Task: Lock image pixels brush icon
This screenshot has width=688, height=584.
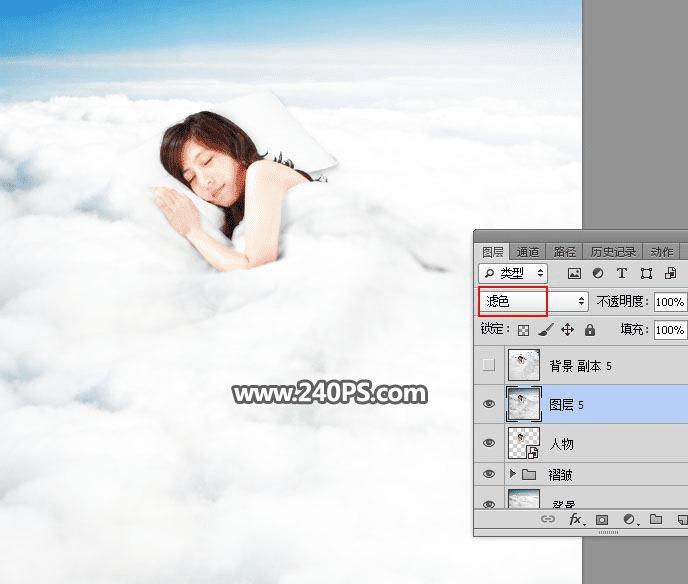Action: (x=545, y=330)
